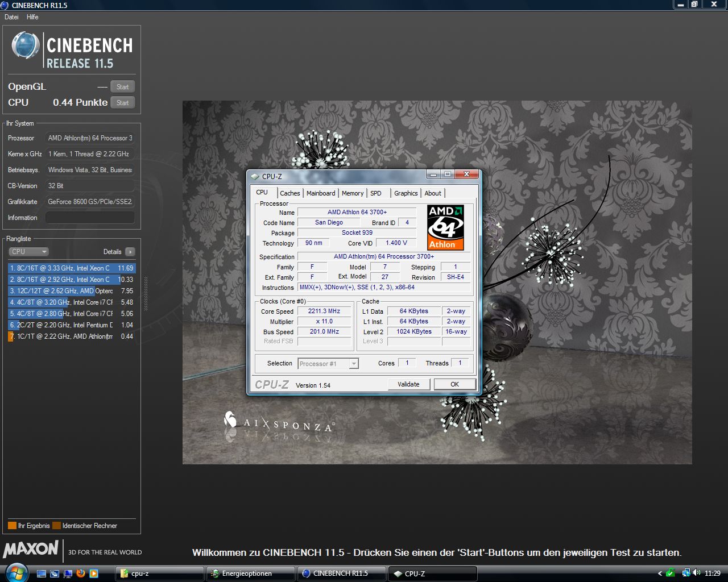Open Firefox from the quick launch bar
This screenshot has height=582, width=728.
point(81,573)
